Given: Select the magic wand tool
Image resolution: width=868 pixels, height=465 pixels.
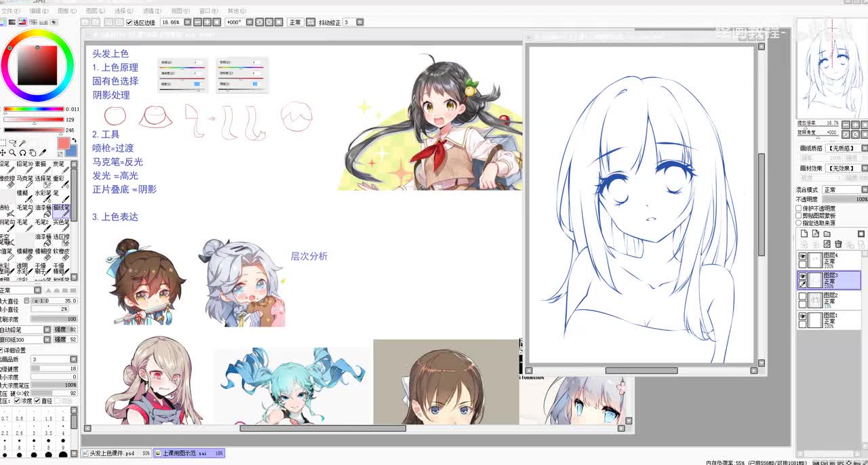Looking at the screenshot, I should point(22,143).
